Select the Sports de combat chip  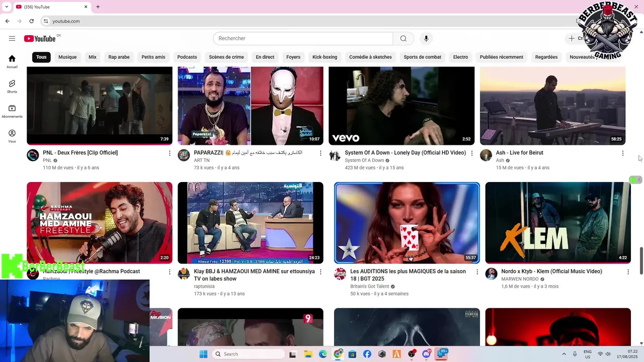pyautogui.click(x=423, y=57)
